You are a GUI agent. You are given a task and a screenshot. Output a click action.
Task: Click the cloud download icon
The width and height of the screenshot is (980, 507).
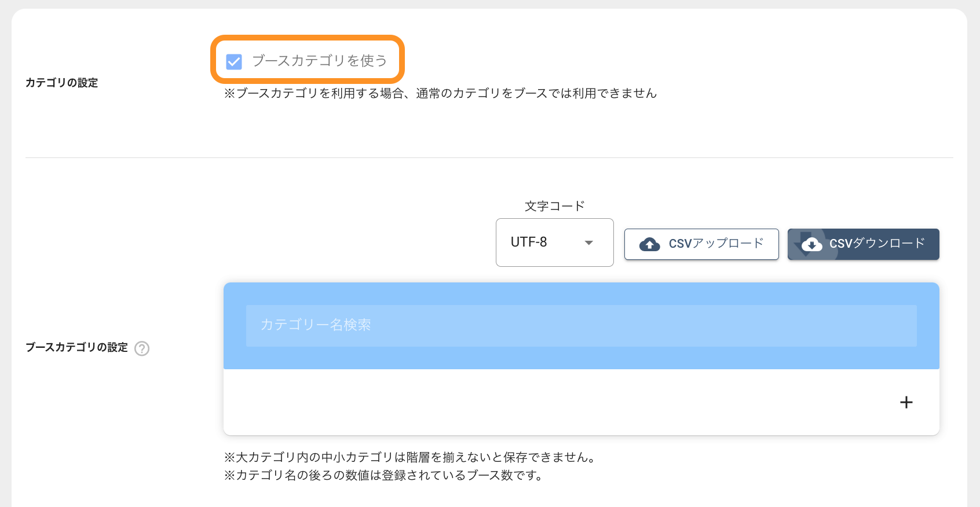811,244
